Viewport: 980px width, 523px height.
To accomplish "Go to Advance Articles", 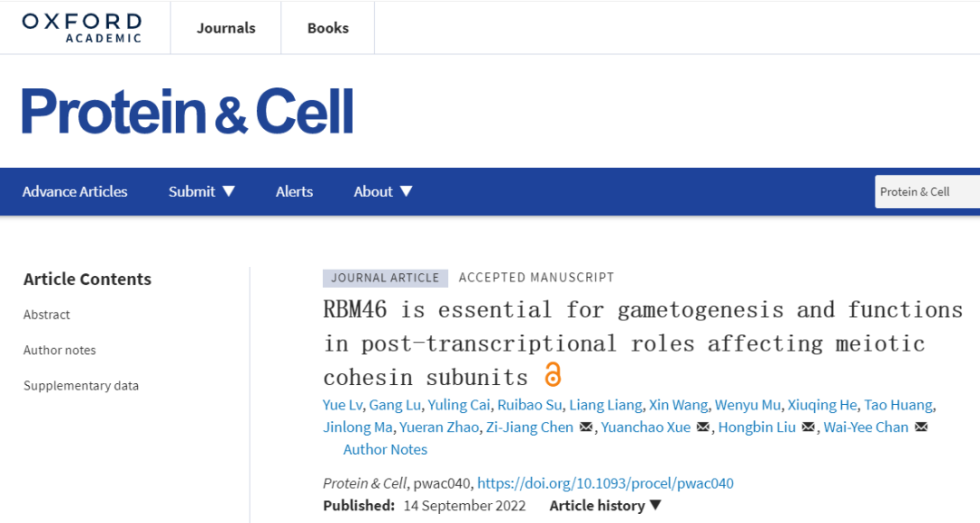I will (74, 192).
